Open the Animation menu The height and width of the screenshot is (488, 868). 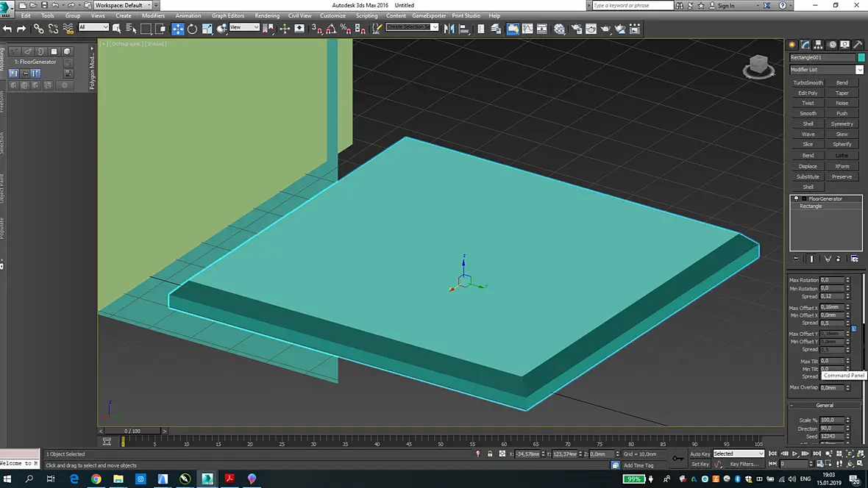pyautogui.click(x=188, y=16)
